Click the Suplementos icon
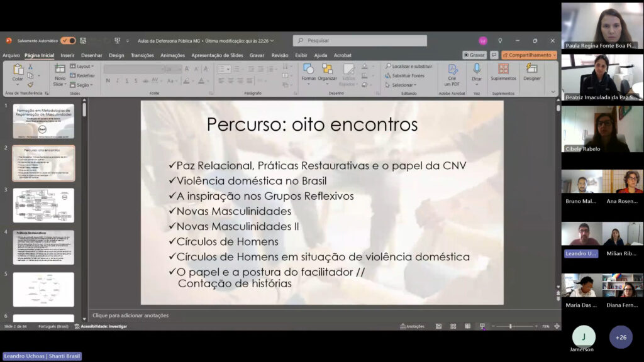The image size is (644, 362). [503, 70]
